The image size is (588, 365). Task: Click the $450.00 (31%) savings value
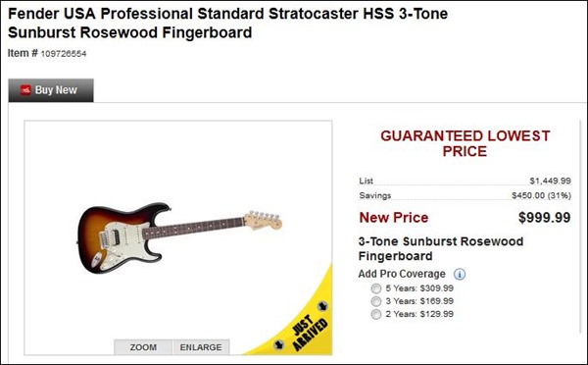tap(542, 195)
